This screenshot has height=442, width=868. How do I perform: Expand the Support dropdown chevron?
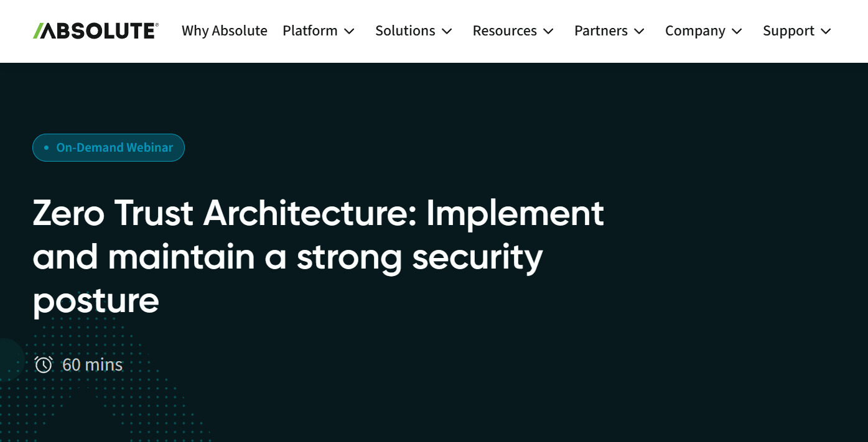coord(826,31)
